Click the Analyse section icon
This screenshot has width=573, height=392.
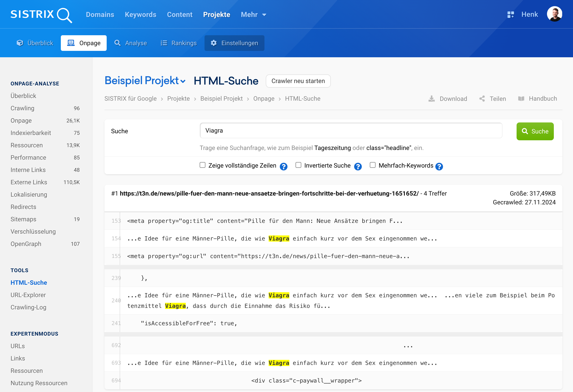click(x=118, y=43)
